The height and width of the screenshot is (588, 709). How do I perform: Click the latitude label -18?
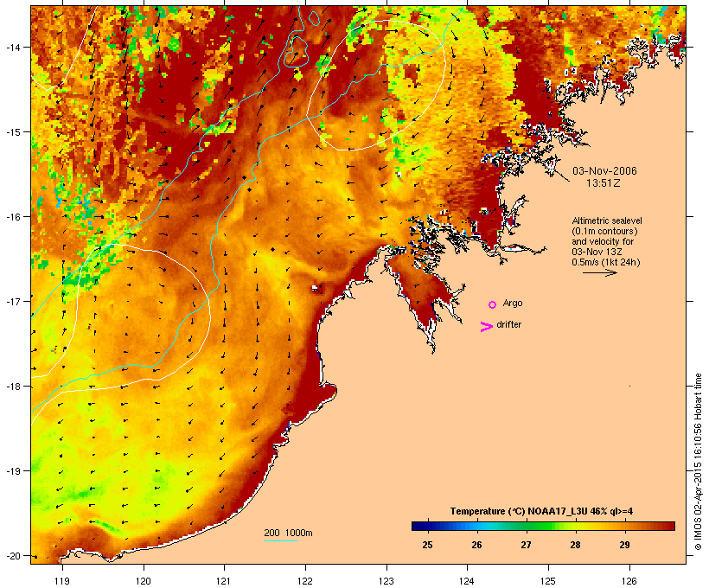[12, 387]
